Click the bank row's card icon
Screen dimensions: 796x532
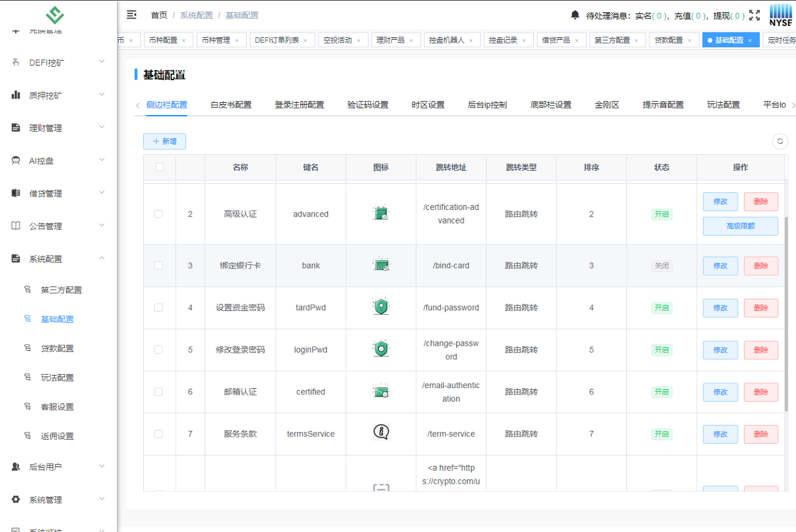(x=381, y=266)
